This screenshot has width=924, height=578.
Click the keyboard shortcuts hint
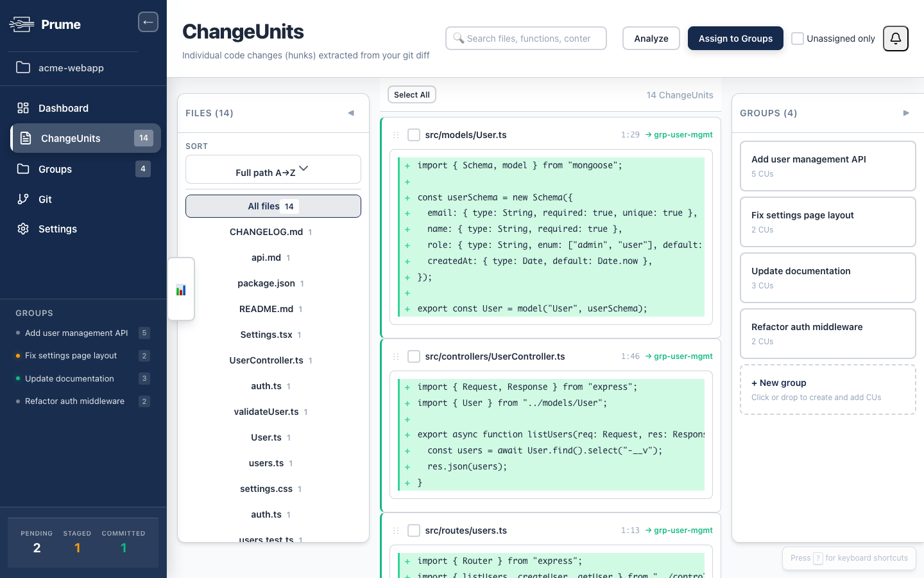pos(849,558)
